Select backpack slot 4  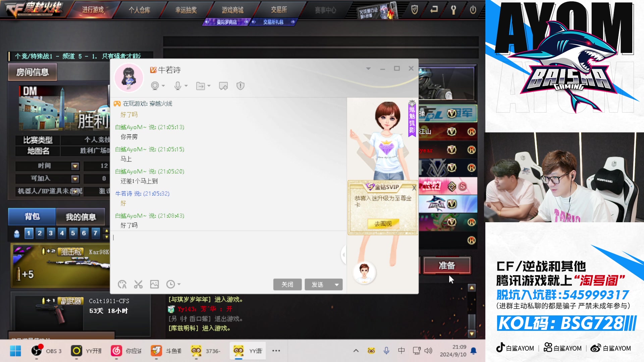coord(62,233)
